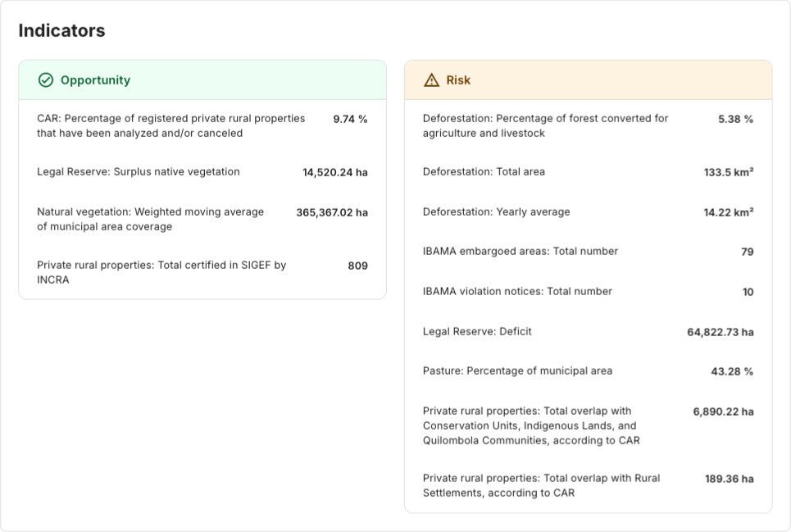Click IBAMA embargoed areas: Total number

point(521,252)
